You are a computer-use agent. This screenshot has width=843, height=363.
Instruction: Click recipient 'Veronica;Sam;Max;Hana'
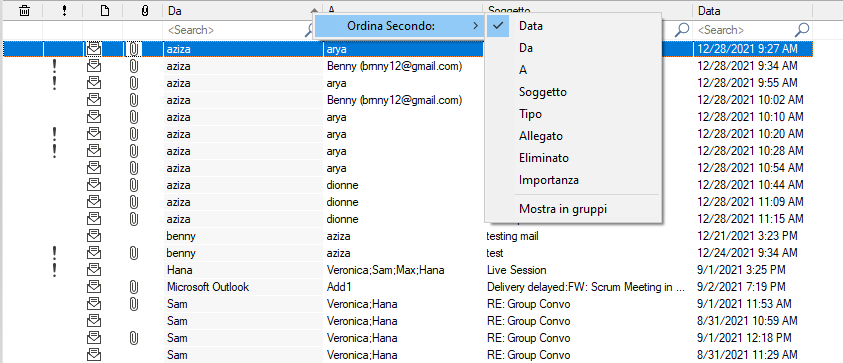tap(385, 269)
